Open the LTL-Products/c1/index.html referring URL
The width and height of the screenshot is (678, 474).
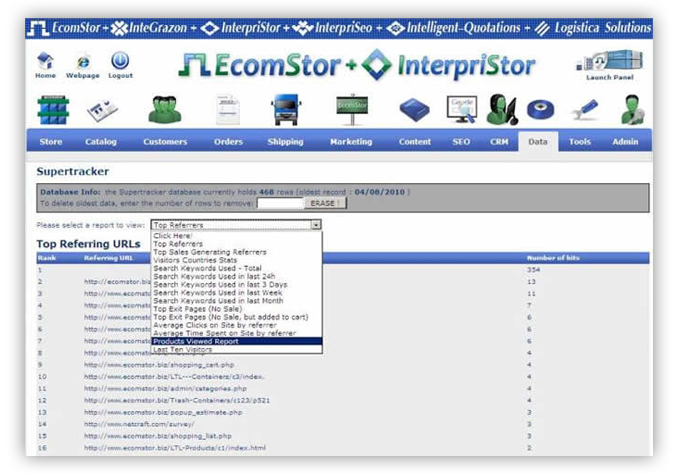pos(175,448)
